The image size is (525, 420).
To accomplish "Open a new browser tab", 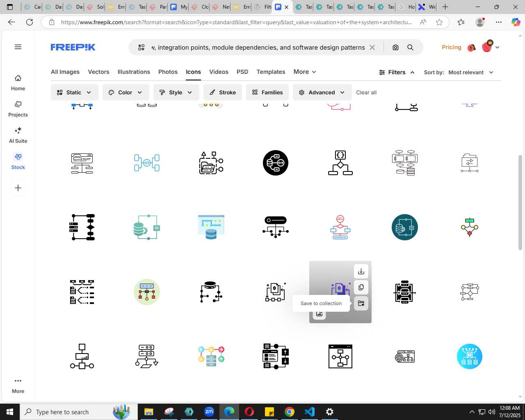I will (445, 7).
